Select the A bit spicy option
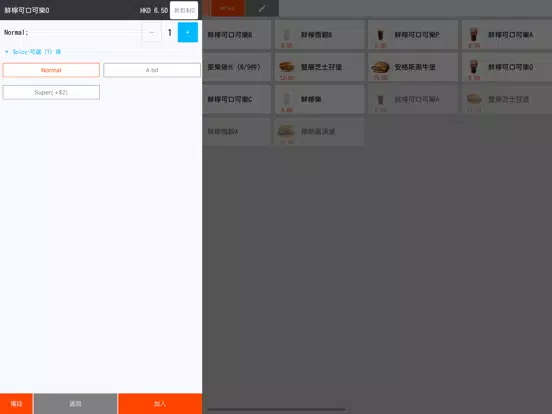The width and height of the screenshot is (552, 414). (x=152, y=70)
